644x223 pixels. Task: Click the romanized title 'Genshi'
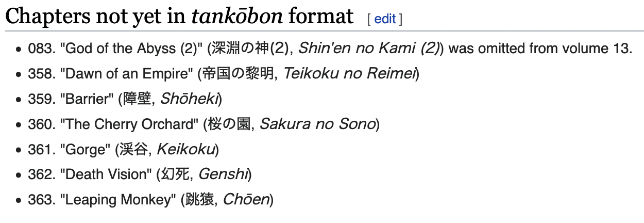click(223, 174)
